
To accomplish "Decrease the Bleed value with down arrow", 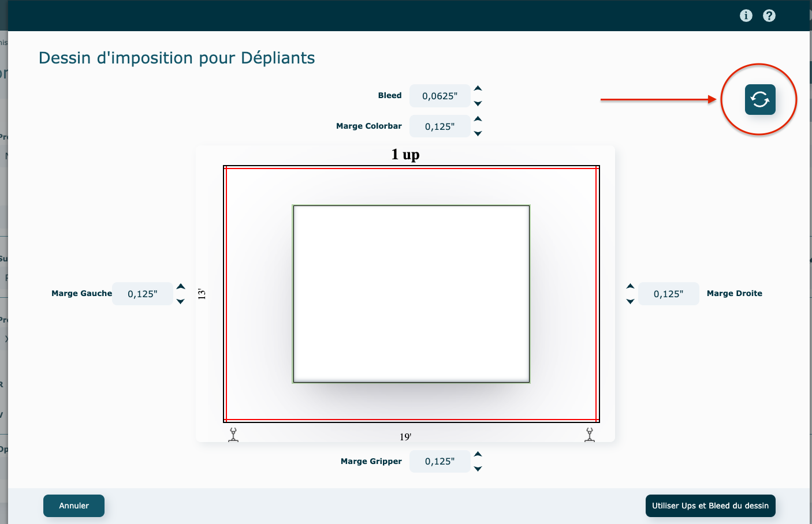I will coord(478,104).
